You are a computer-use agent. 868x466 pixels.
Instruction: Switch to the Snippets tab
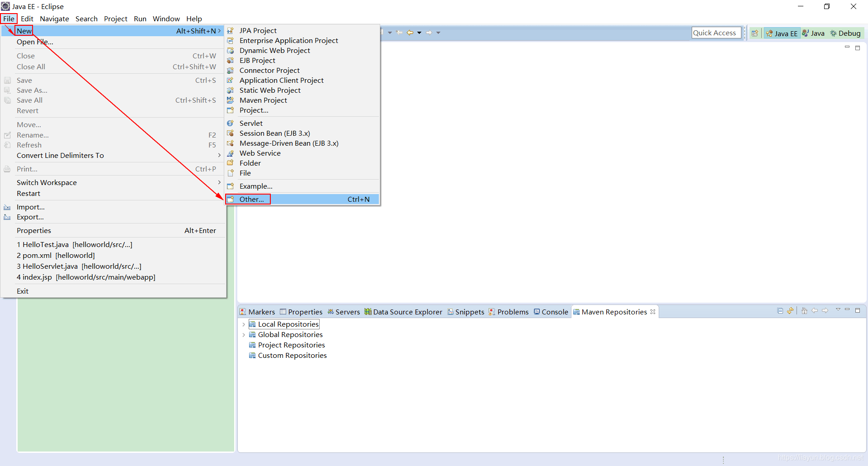point(466,312)
